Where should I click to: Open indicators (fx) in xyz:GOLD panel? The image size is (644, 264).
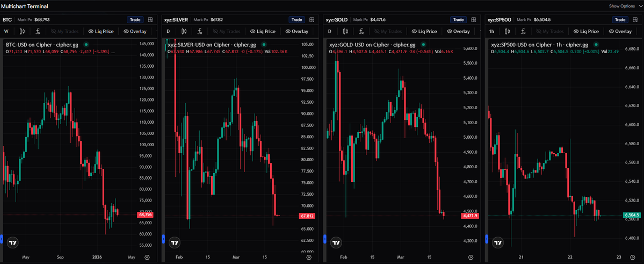click(361, 31)
